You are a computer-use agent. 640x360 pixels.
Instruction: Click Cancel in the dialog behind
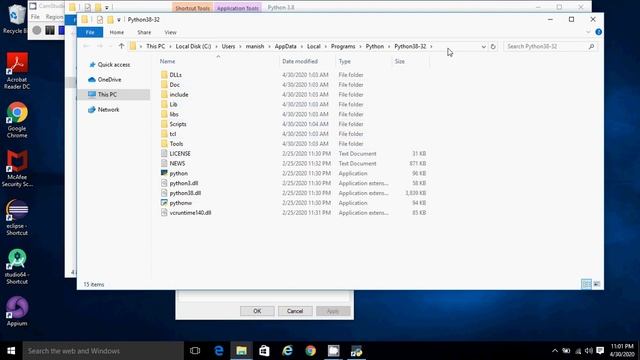point(295,311)
